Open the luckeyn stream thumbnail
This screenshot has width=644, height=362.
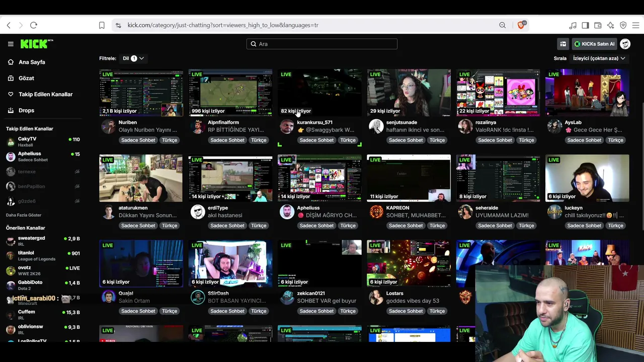[587, 178]
